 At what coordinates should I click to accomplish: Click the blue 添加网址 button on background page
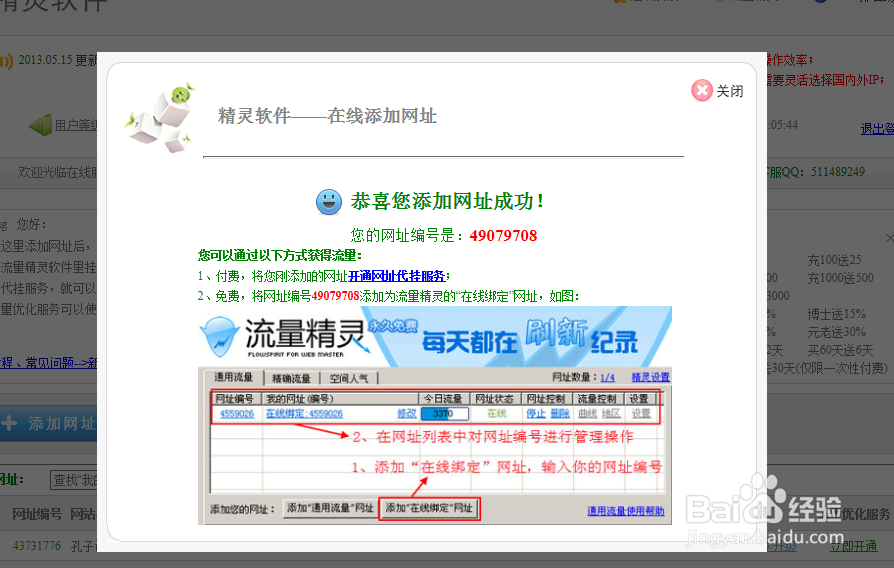pos(48,424)
